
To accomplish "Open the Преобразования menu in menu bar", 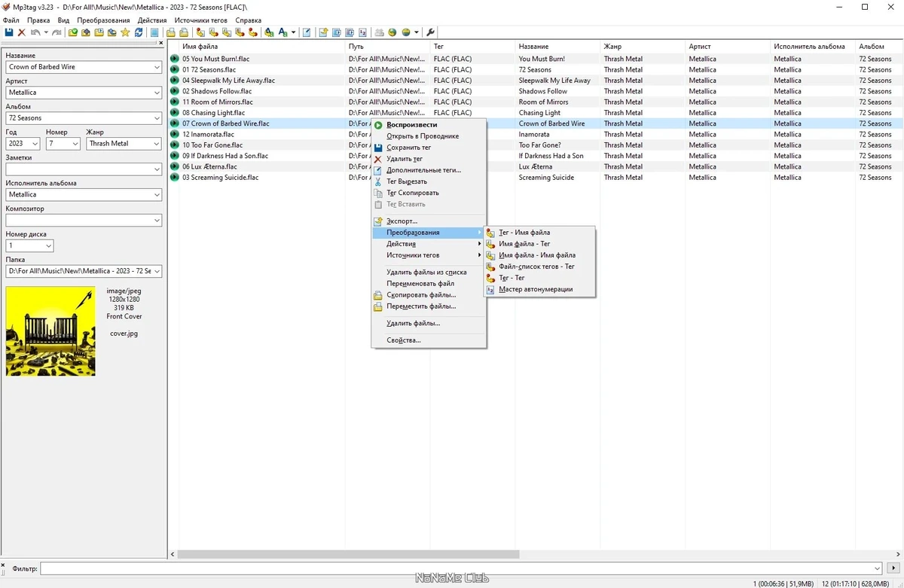I will 103,20.
